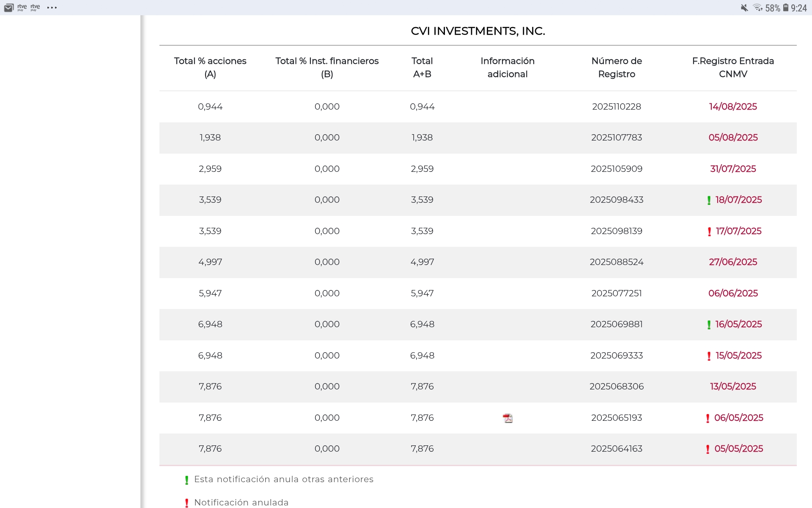Click the red exclamation mark beside 17/07/2025
812x508 pixels.
(x=709, y=232)
